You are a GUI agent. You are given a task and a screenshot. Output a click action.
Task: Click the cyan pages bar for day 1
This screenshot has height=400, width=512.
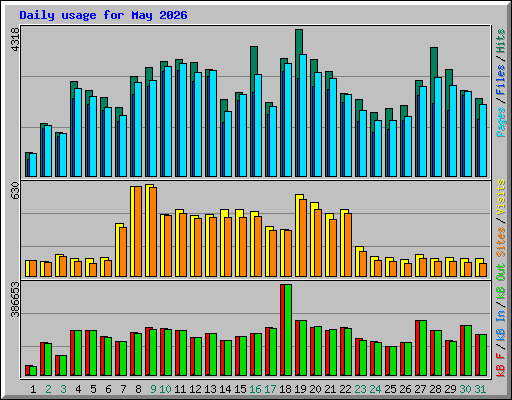point(33,165)
